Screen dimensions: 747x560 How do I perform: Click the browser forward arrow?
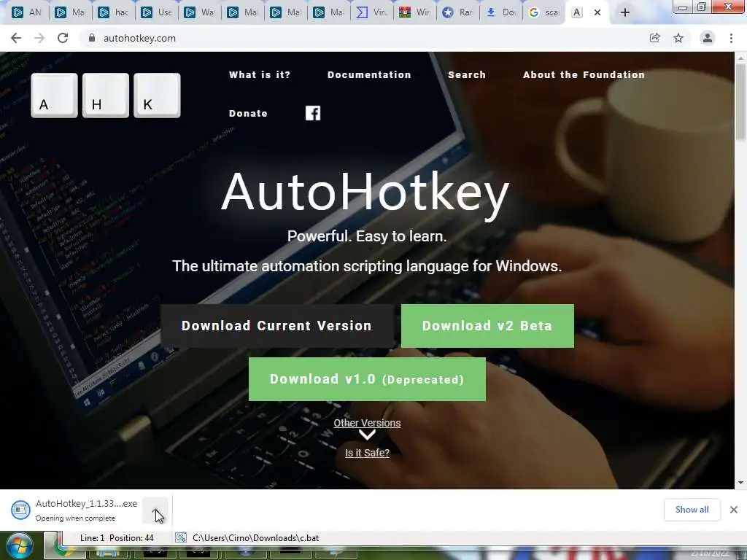click(x=39, y=38)
